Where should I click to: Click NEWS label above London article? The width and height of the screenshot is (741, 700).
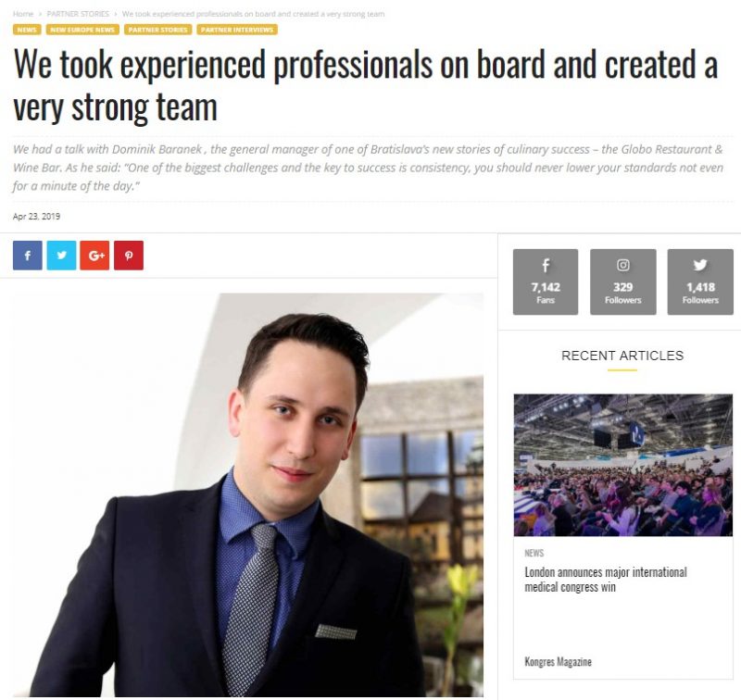point(534,553)
